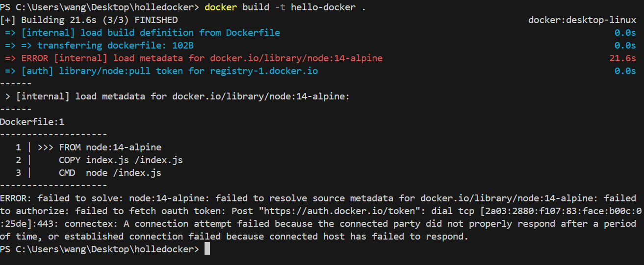Click the 'Building 21.6s (3/3) FINISHED' status line
Viewport: 644px width, 265px height.
[89, 20]
